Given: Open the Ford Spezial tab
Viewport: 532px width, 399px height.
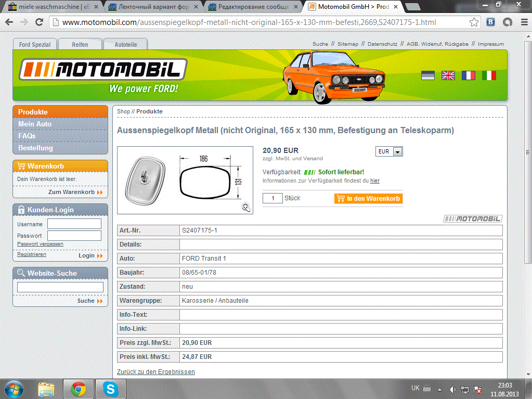Looking at the screenshot, I should (35, 44).
